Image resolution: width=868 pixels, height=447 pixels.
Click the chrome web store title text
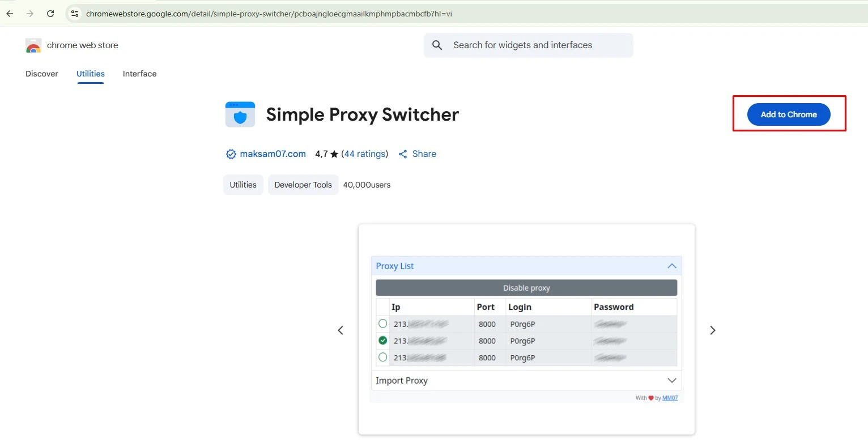83,45
